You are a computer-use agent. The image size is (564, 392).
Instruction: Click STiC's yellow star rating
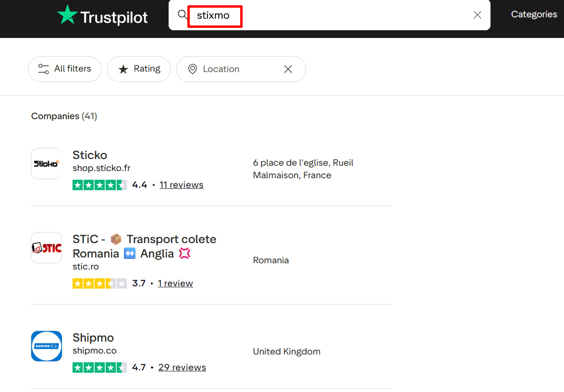pos(99,283)
